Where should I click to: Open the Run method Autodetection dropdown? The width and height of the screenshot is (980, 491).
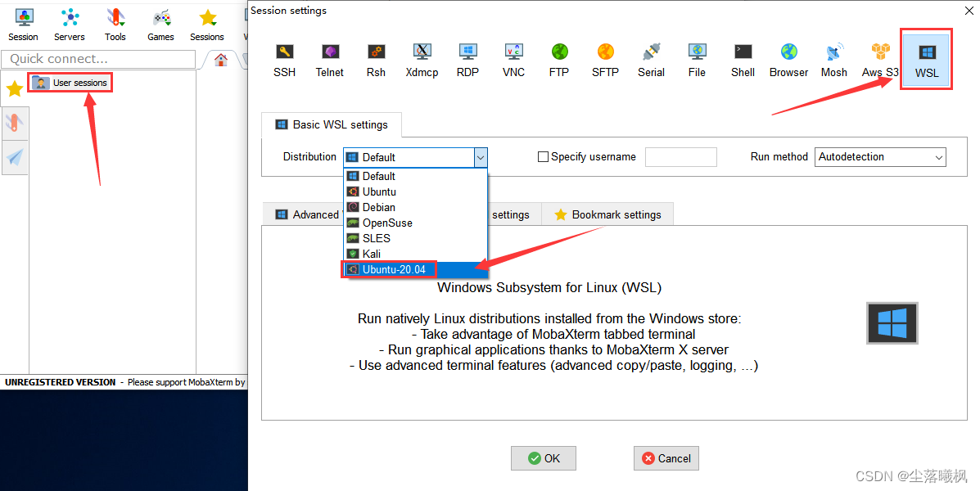coord(880,157)
